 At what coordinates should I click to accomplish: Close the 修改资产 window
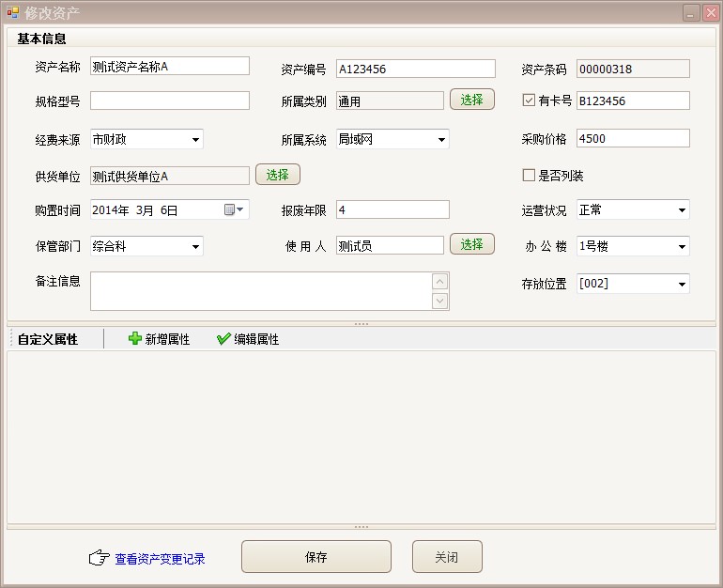tap(711, 13)
